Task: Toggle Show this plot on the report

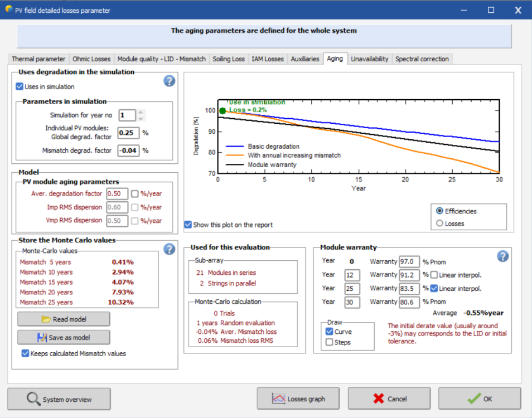Action: 188,225
